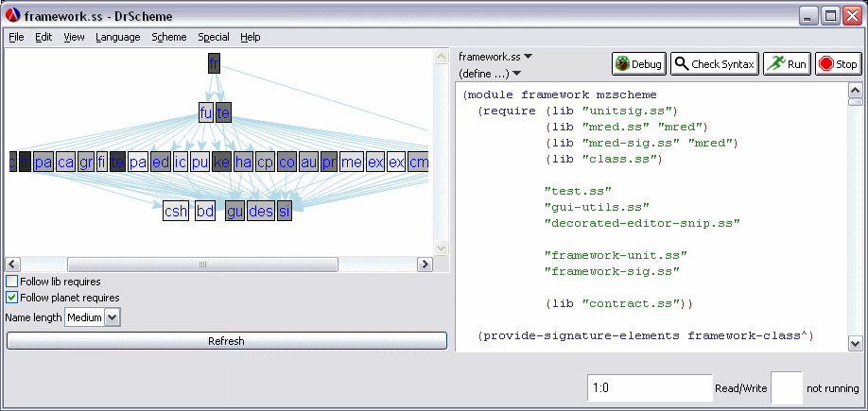Screen dimensions: 868x411
Task: Select the gu module node
Action: [235, 211]
